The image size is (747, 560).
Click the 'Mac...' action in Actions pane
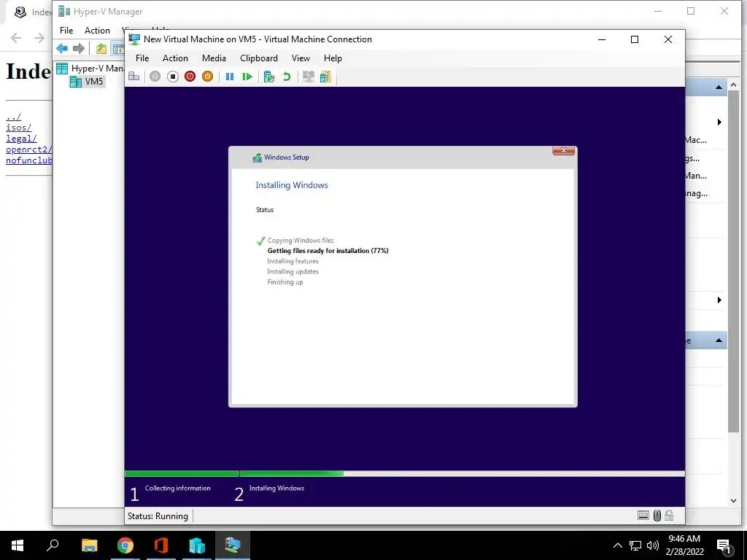click(x=696, y=140)
